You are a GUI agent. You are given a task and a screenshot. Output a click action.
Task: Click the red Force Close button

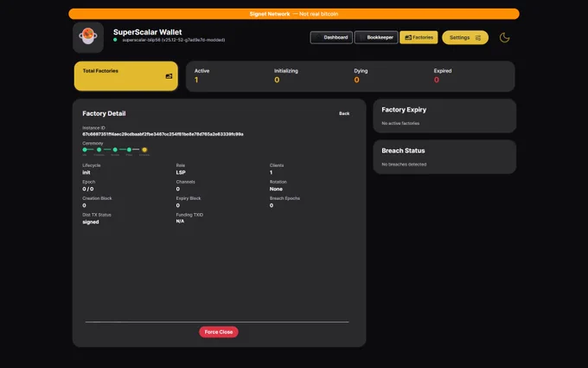[x=219, y=332]
